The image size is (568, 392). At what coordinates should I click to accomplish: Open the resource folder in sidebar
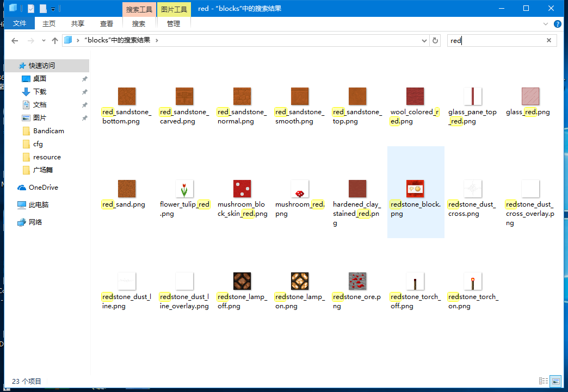coord(47,157)
